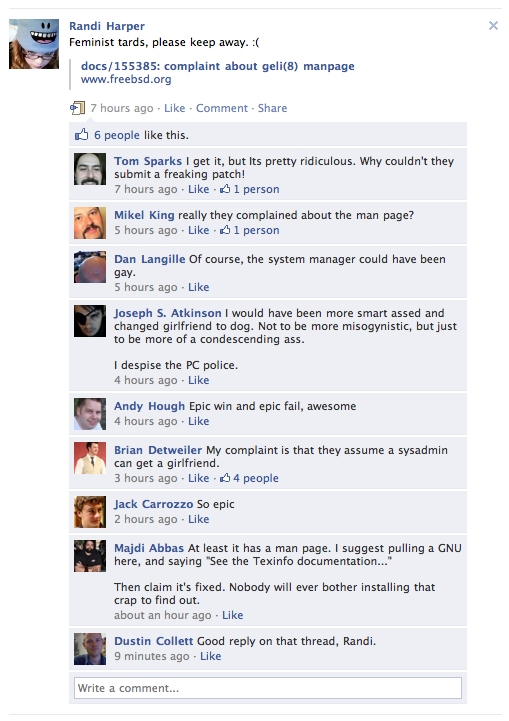
Task: Open Randi Harper's profile picture
Action: tap(34, 44)
